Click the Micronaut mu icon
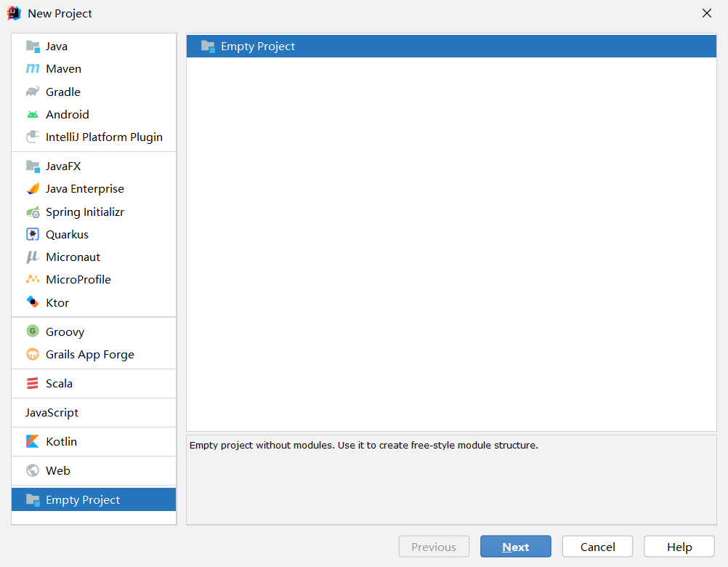728x567 pixels. tap(33, 257)
